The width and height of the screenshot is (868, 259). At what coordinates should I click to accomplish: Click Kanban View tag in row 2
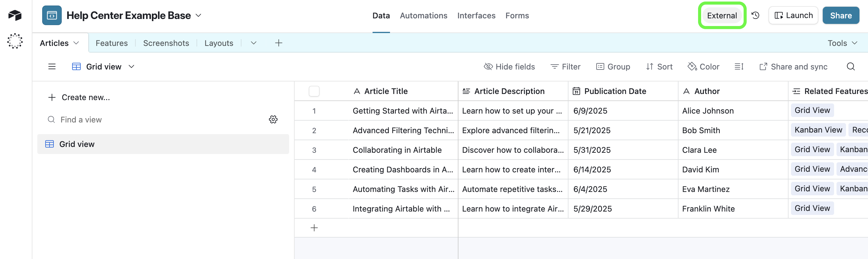click(x=818, y=130)
